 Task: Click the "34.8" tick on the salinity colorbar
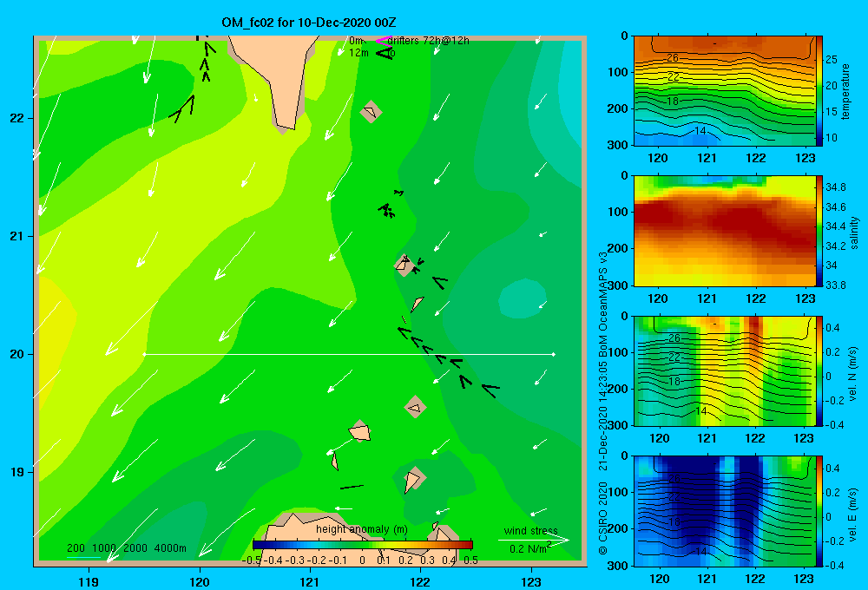(835, 187)
